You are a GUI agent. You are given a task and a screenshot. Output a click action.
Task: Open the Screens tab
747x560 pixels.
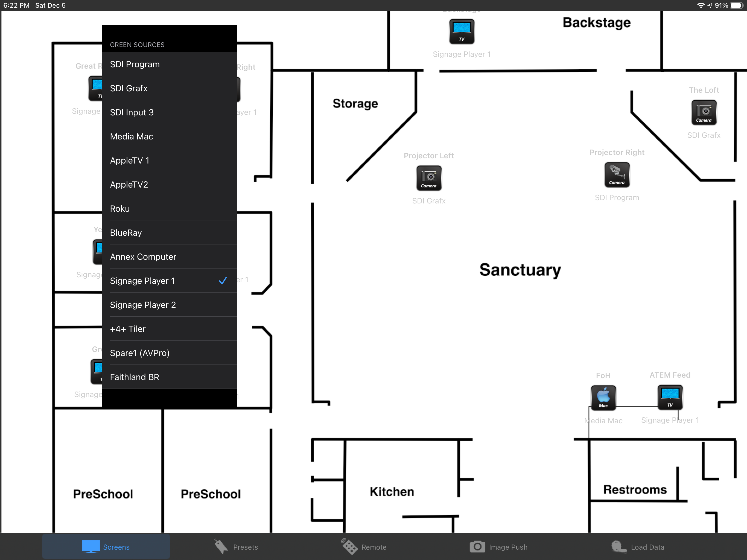[x=106, y=547]
